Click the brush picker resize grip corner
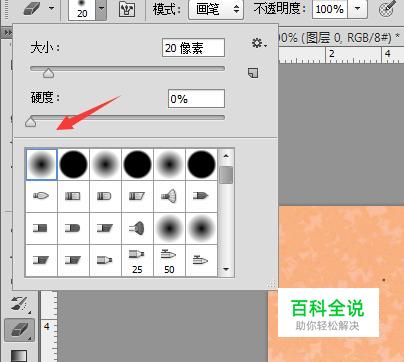 click(x=272, y=284)
